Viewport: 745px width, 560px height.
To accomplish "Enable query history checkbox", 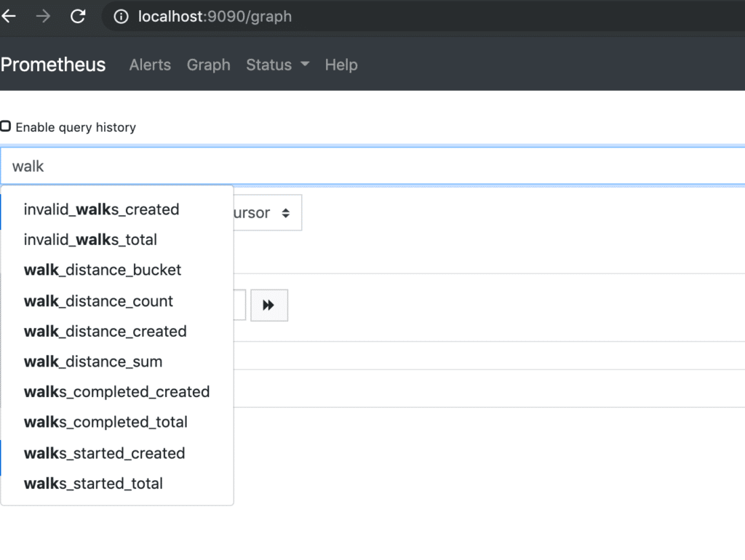I will (6, 127).
